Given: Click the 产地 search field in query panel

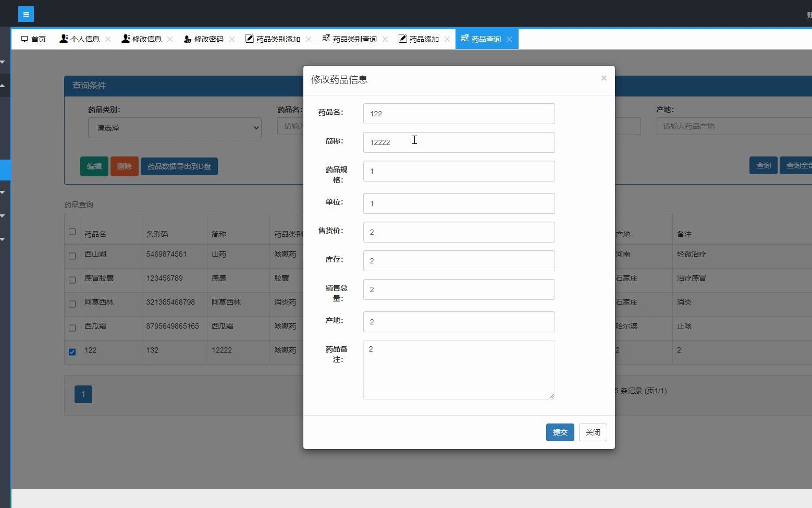Looking at the screenshot, I should pyautogui.click(x=734, y=127).
